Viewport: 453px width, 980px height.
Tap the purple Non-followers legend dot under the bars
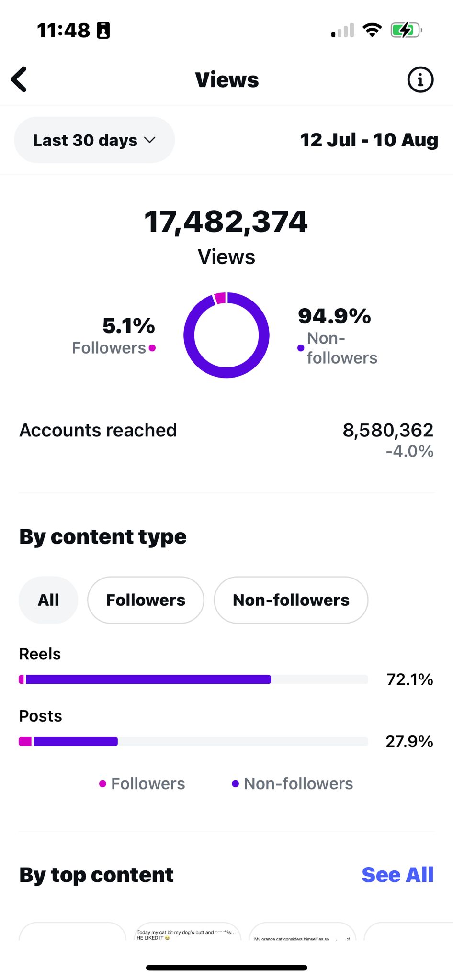pos(235,783)
